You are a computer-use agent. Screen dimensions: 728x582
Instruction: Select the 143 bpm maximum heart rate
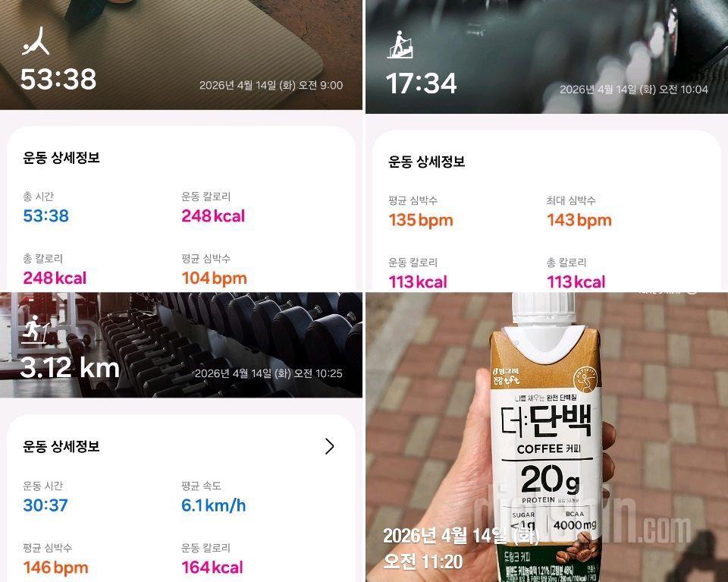tap(579, 220)
